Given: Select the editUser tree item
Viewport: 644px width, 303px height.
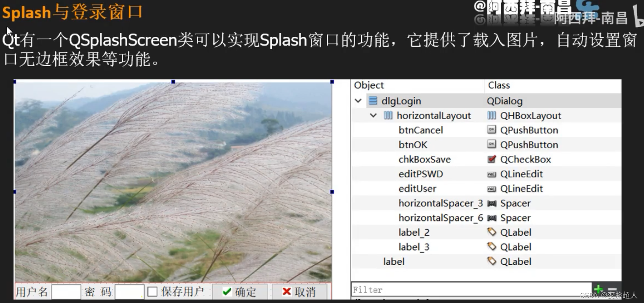Looking at the screenshot, I should (417, 189).
